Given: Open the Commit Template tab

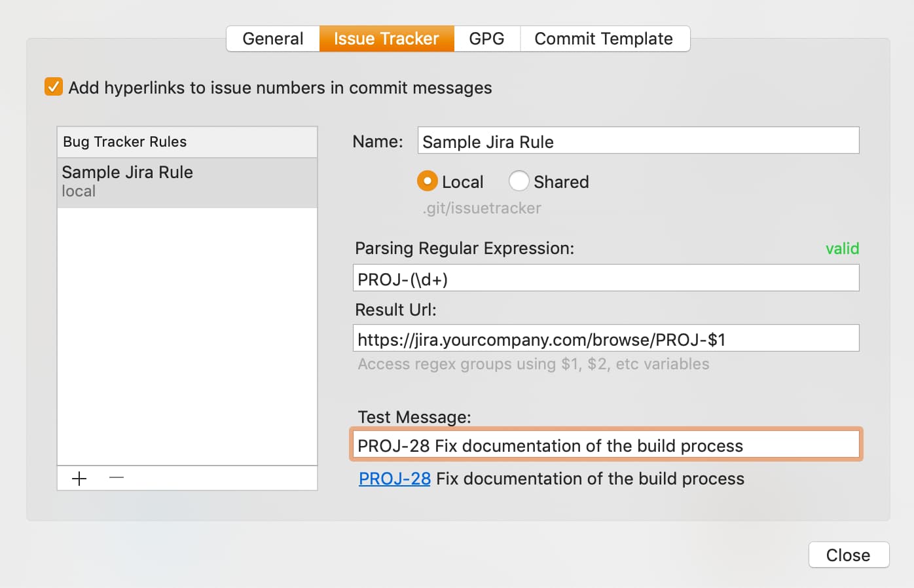Looking at the screenshot, I should (x=604, y=39).
